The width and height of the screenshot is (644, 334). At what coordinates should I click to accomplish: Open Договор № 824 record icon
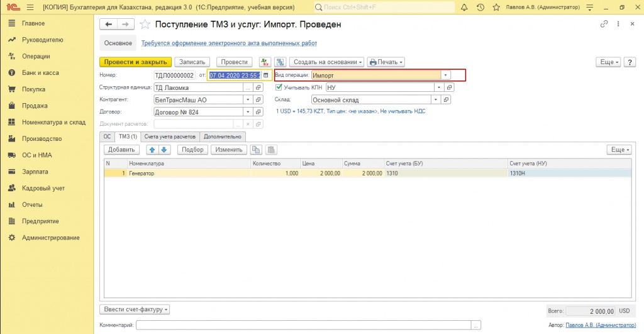click(258, 112)
